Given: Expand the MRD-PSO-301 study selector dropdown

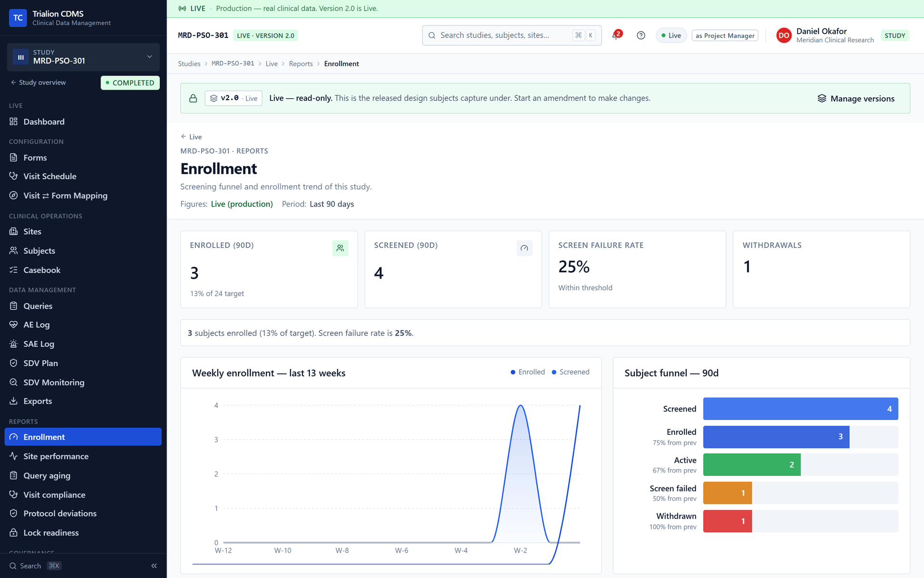Looking at the screenshot, I should 83,57.
